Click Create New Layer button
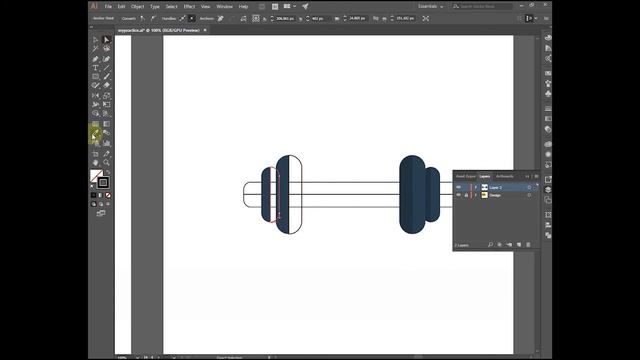The width and height of the screenshot is (640, 360). point(519,244)
